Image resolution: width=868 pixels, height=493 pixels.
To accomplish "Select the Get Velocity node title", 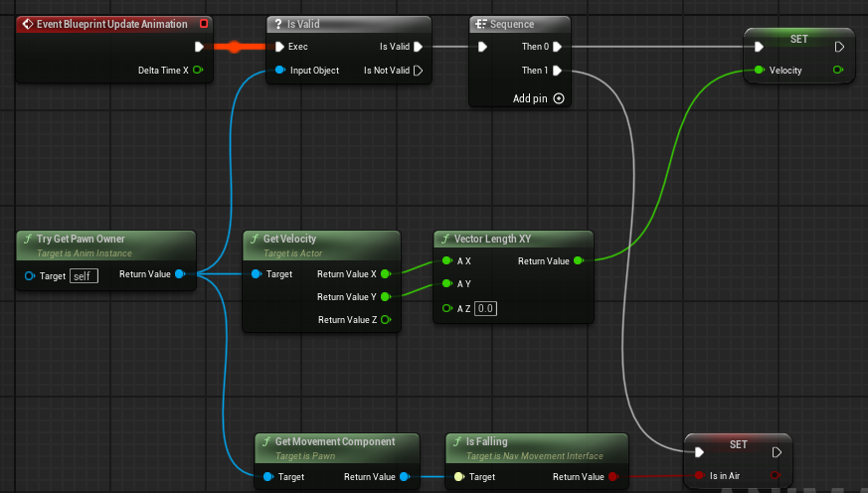I will (x=289, y=239).
